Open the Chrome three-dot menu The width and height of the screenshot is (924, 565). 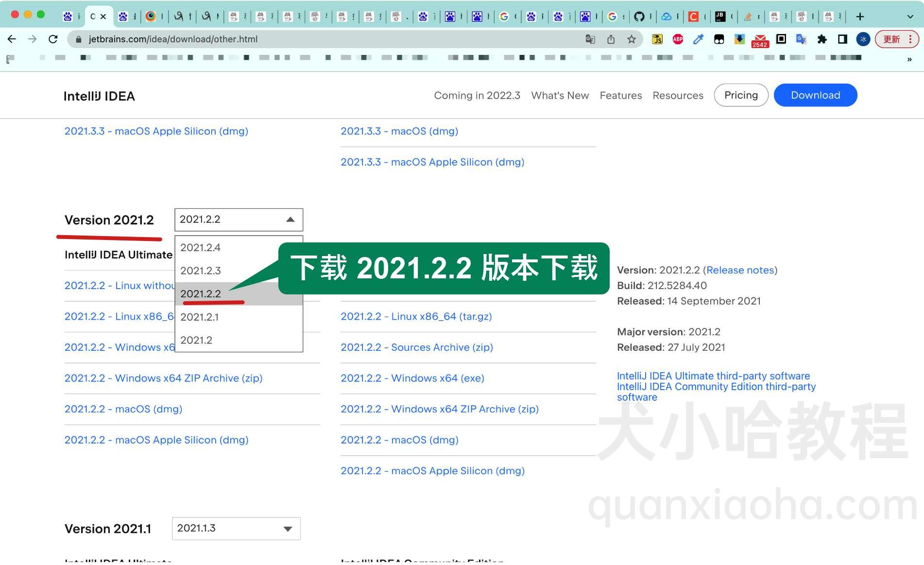tap(910, 39)
